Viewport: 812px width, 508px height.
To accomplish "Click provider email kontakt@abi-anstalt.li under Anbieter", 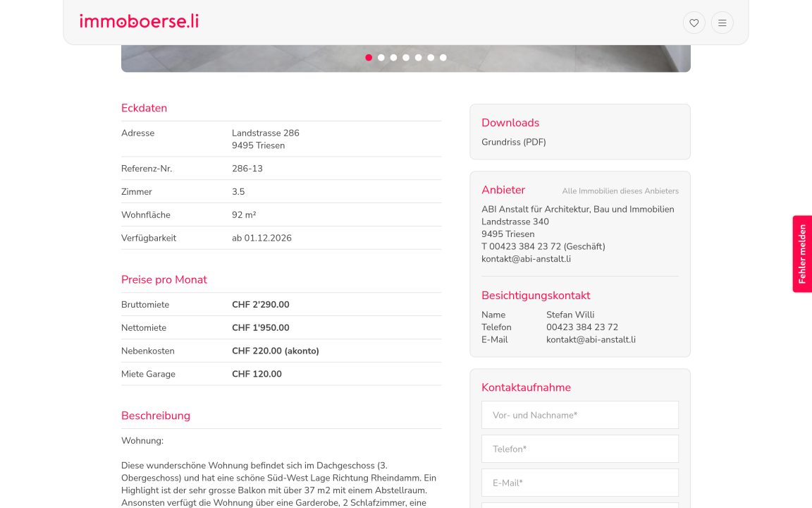I will [x=526, y=259].
